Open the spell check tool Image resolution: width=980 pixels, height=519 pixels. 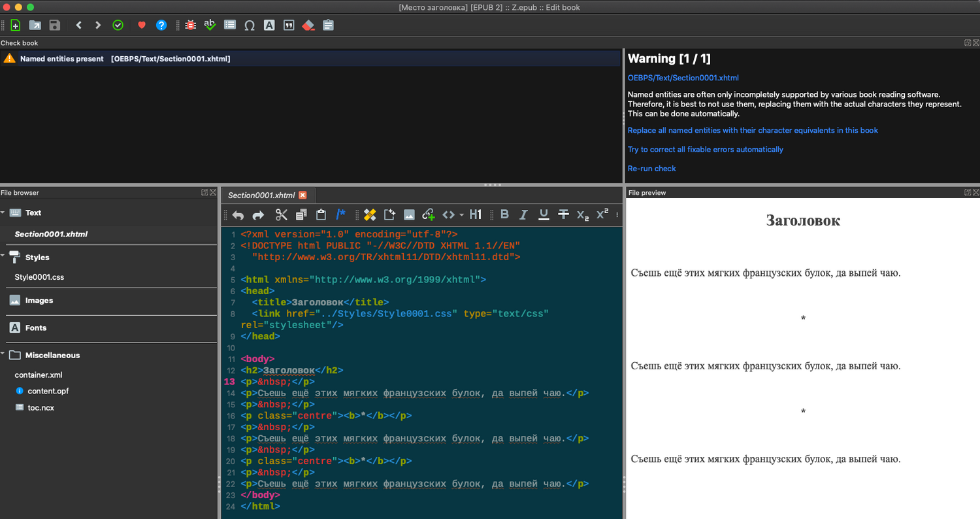pos(210,25)
